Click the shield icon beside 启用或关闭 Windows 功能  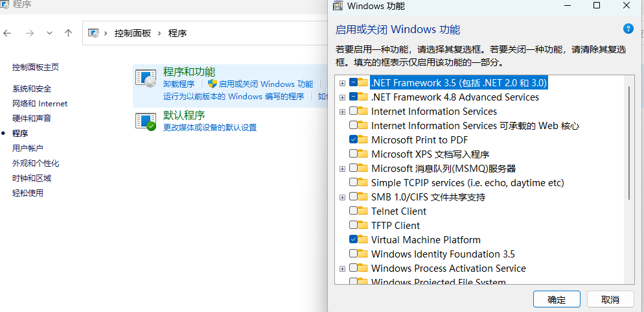[x=212, y=84]
